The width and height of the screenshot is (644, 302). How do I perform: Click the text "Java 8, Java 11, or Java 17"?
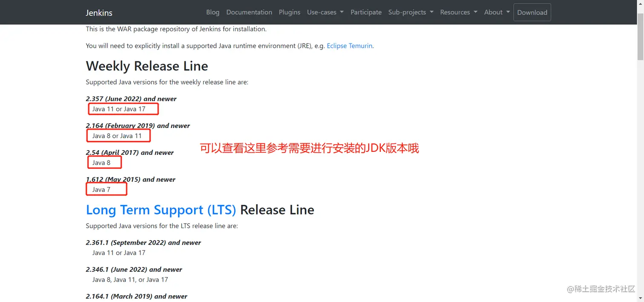click(130, 279)
